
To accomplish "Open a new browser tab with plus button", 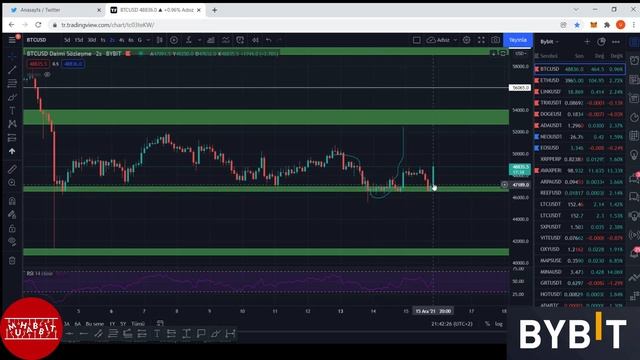I will pos(214,10).
